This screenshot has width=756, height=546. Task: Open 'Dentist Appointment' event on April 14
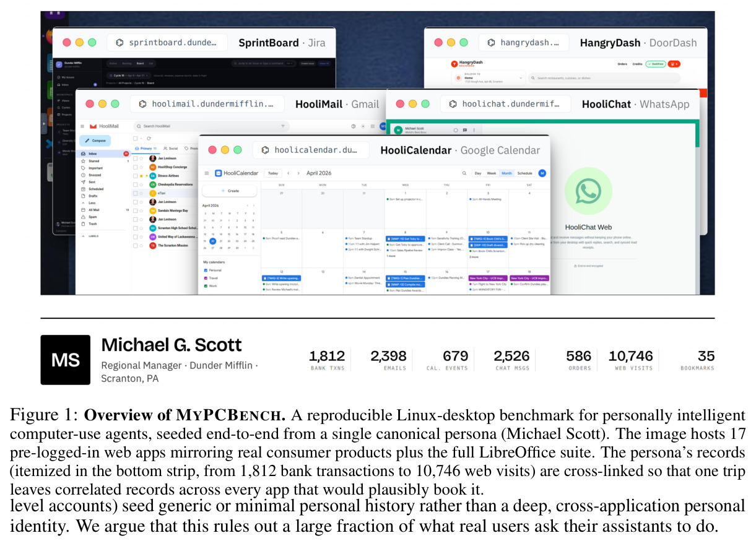tap(363, 278)
